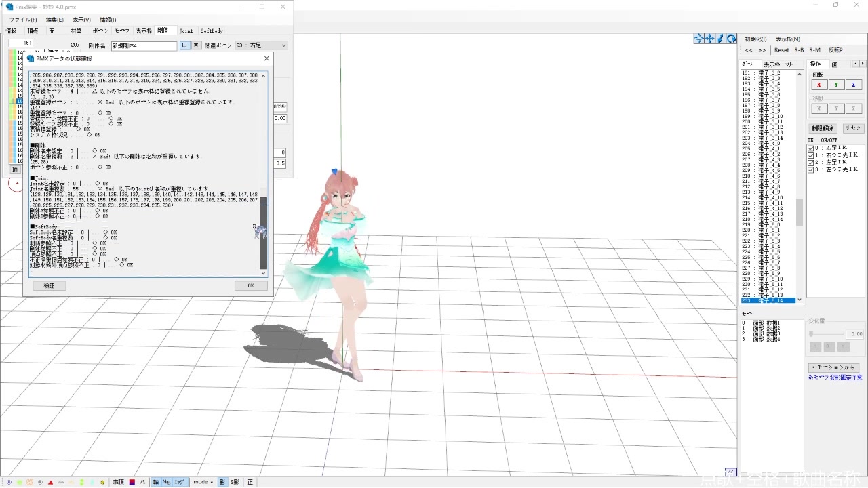Click the icon in viewport bottom-right corner

(x=730, y=472)
